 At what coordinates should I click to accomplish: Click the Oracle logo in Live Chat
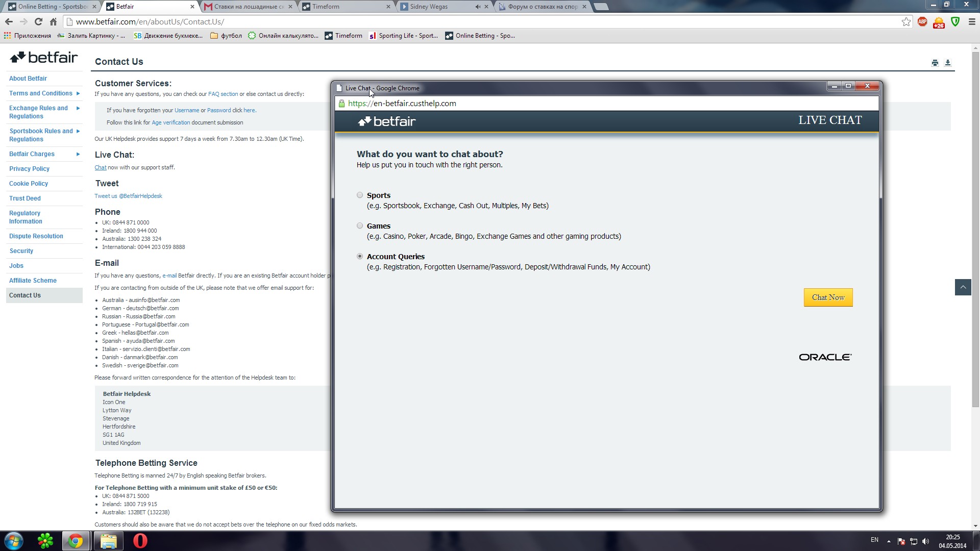825,357
